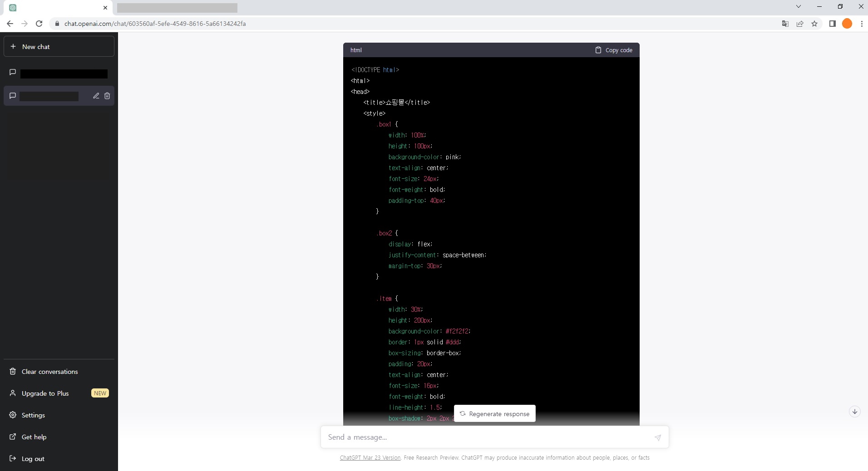This screenshot has height=471, width=868.
Task: Open the tab search chevron dropdown
Action: coord(799,7)
